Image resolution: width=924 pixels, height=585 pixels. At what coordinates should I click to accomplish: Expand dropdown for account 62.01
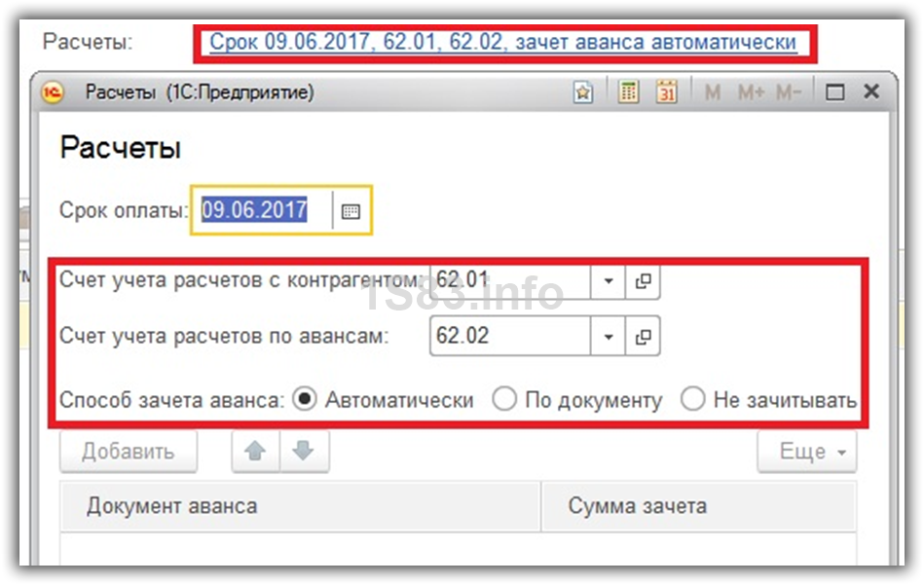609,281
